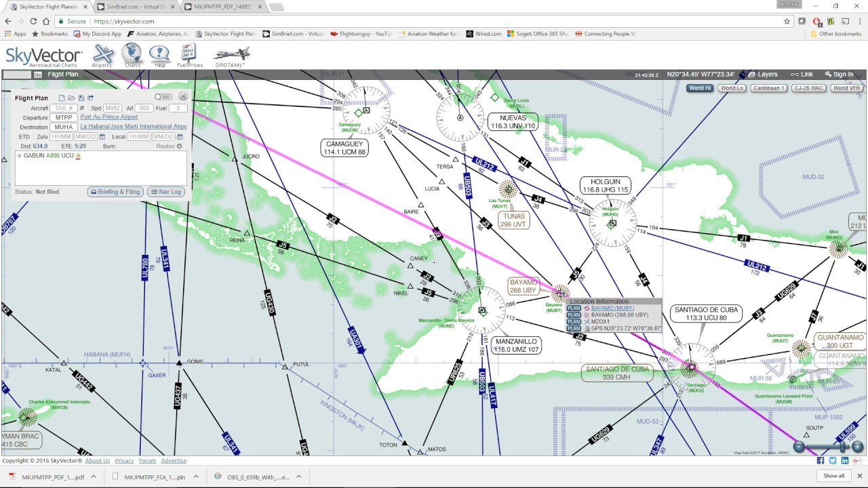The height and width of the screenshot is (488, 868).
Task: Open the Help icon
Action: pos(159,54)
